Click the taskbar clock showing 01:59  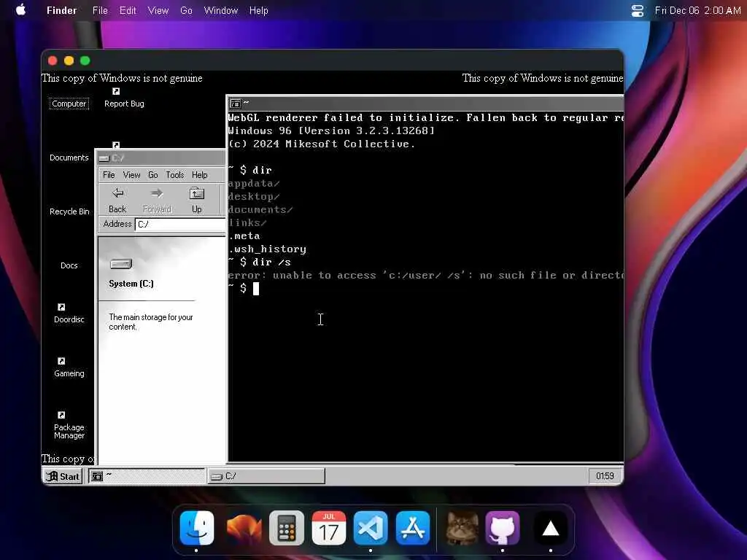coord(605,476)
